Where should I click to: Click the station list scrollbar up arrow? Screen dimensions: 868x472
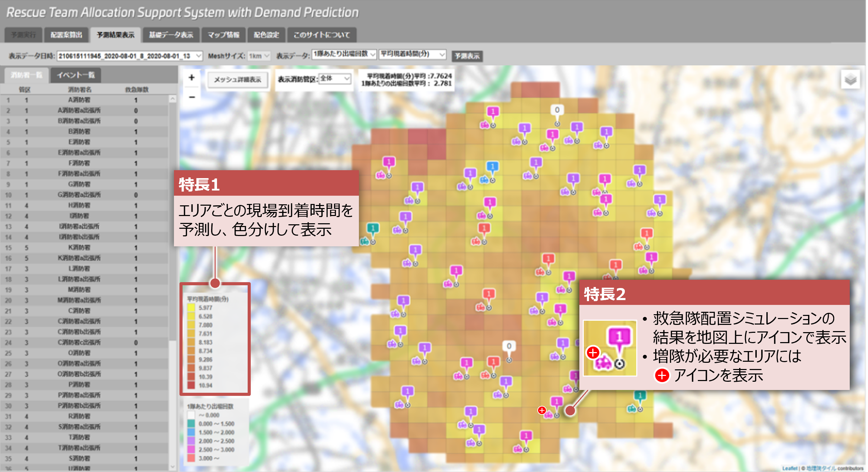coord(173,99)
